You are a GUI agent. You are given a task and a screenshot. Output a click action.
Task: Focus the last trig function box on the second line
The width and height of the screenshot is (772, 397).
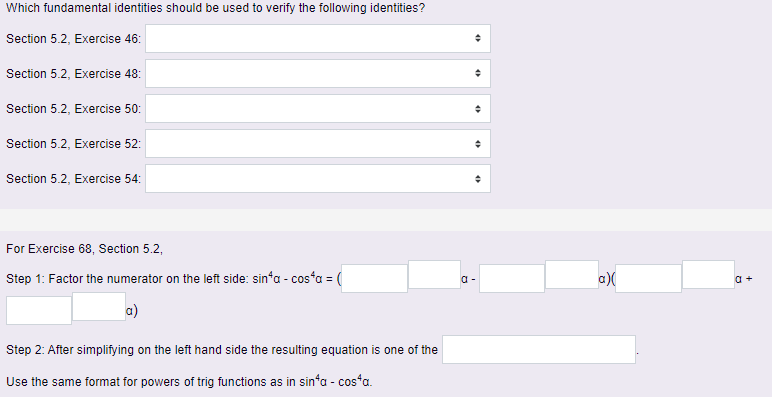tap(39, 310)
